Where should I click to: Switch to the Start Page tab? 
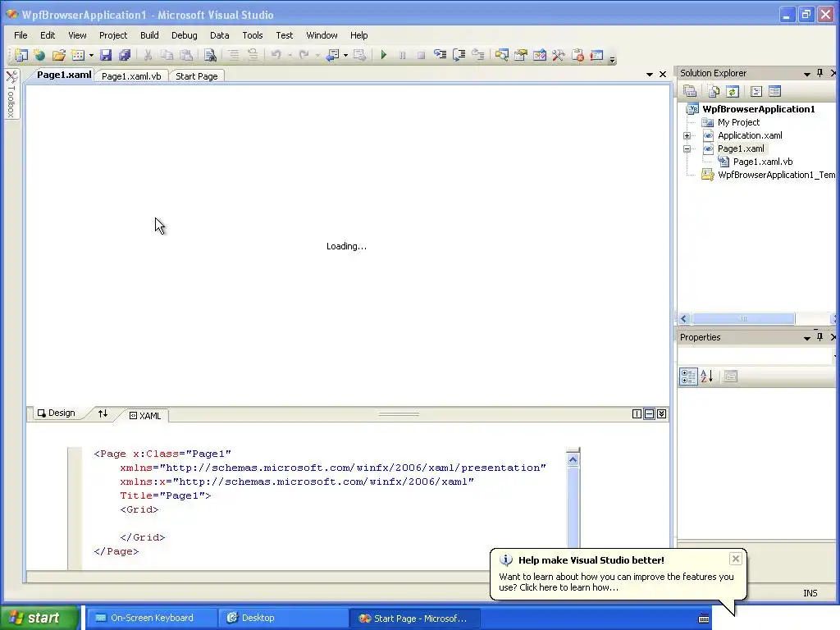[x=197, y=76]
